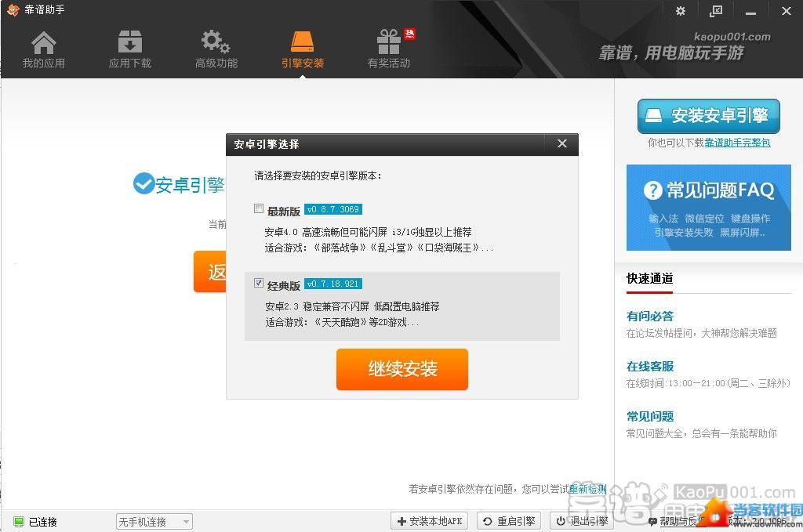Click the settings gear in title bar
The height and width of the screenshot is (532, 803).
[680, 11]
